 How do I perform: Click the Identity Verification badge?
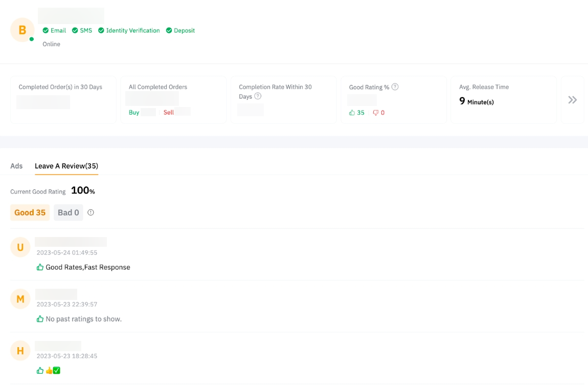(x=129, y=31)
